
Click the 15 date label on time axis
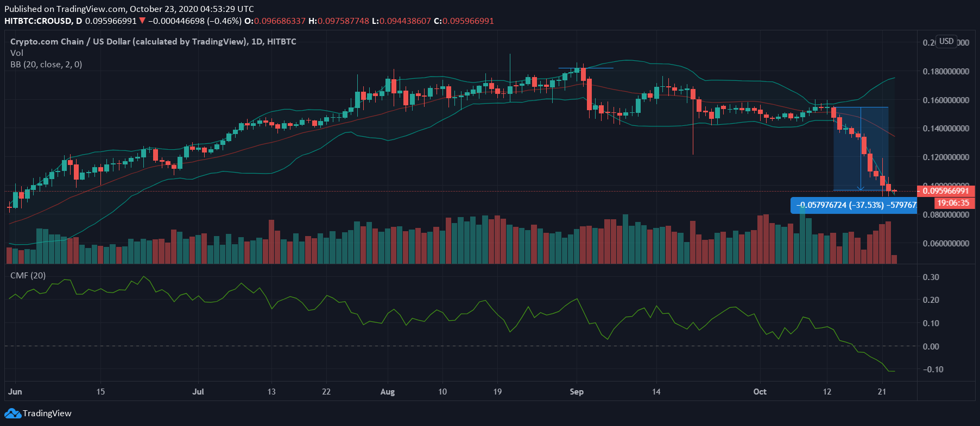(100, 392)
